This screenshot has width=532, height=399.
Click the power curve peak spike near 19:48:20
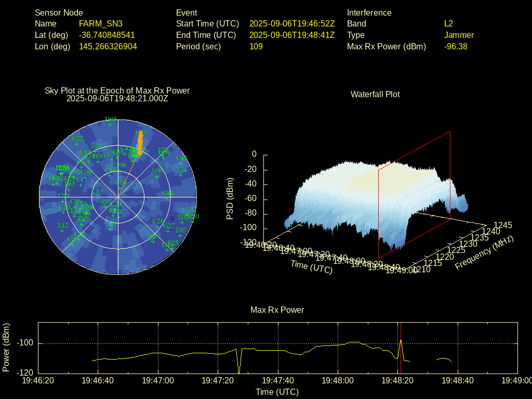click(x=401, y=341)
